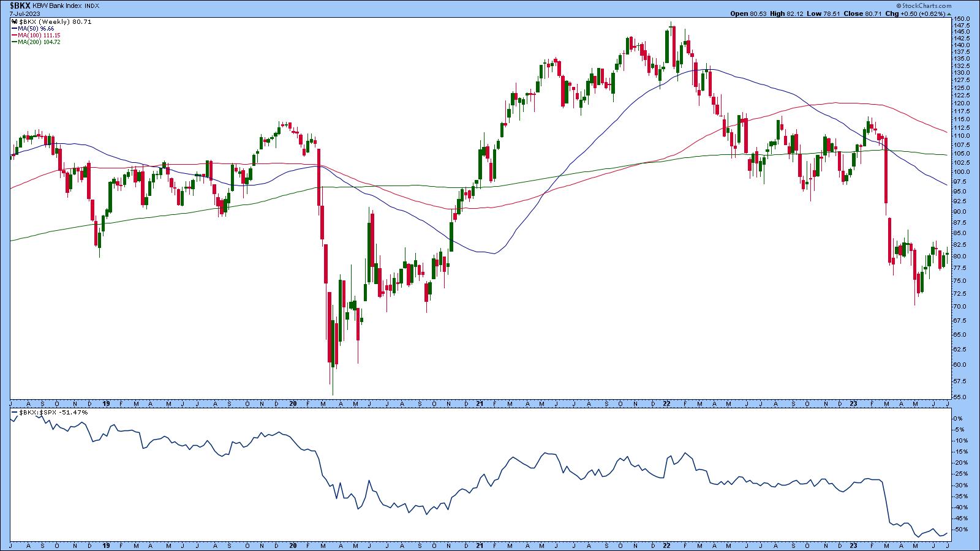The width and height of the screenshot is (980, 551).
Task: Click the blue MA(50) legend line marker
Action: click(x=14, y=28)
